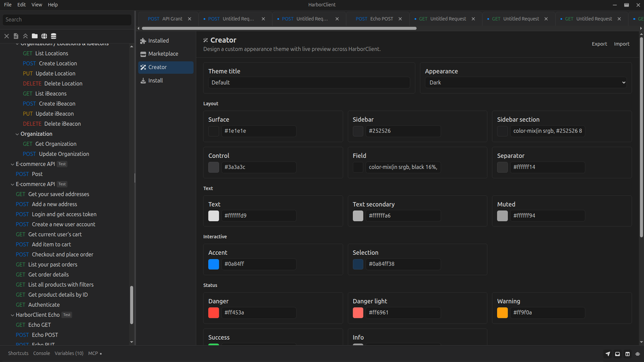The height and width of the screenshot is (362, 644).
Task: Collapse the second E-commerce API collection
Action: (x=13, y=184)
